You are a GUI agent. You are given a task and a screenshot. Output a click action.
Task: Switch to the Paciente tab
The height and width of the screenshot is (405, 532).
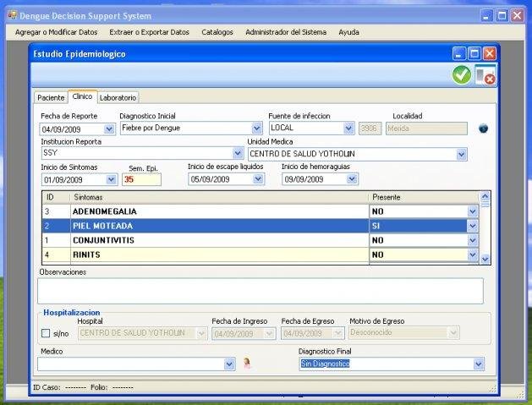click(51, 98)
